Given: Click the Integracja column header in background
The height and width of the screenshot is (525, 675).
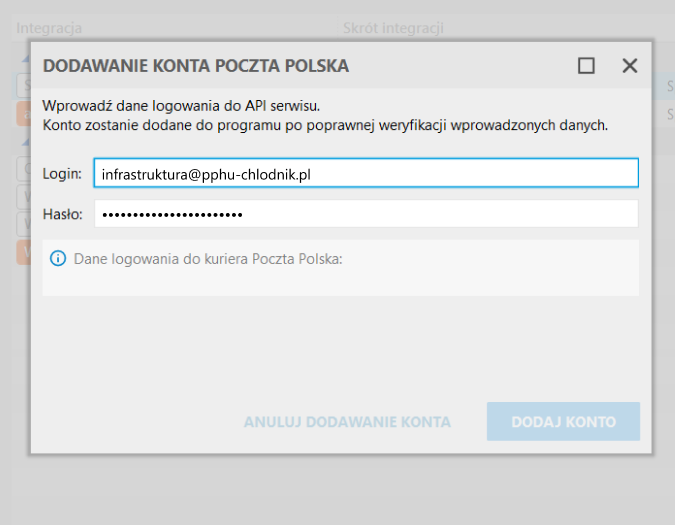Looking at the screenshot, I should tap(49, 28).
